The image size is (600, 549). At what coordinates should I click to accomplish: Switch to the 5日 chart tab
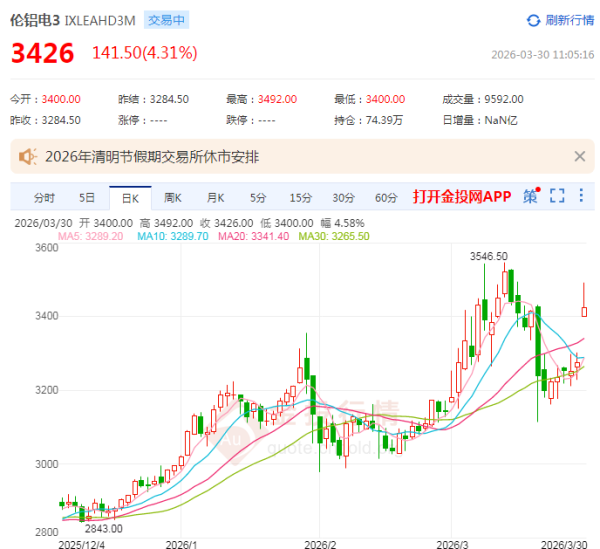tap(86, 198)
